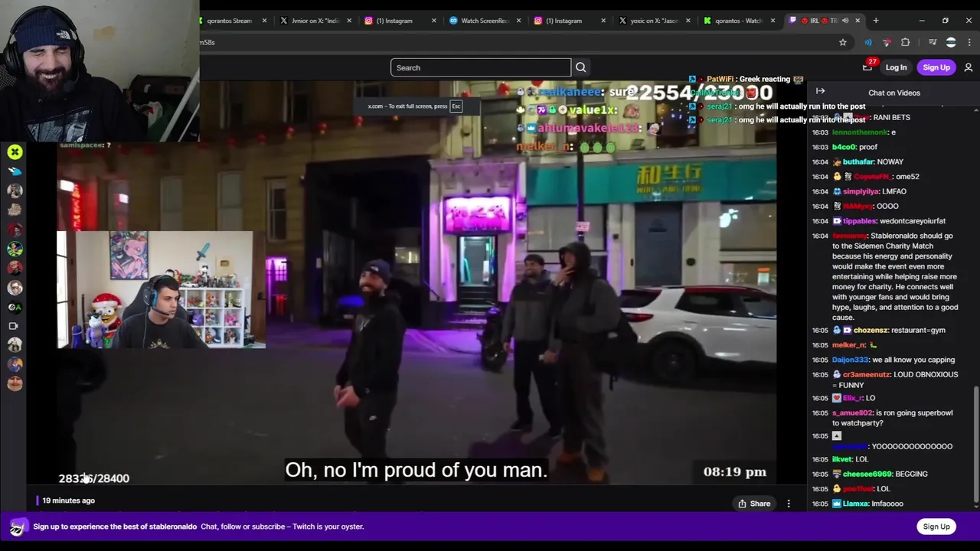Open chat user cr3ameenutz's name

point(867,374)
